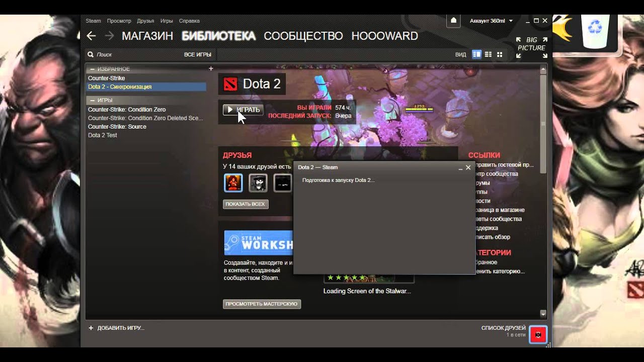Open the ВСЕ ИГРЫ filter dropdown

[198, 54]
